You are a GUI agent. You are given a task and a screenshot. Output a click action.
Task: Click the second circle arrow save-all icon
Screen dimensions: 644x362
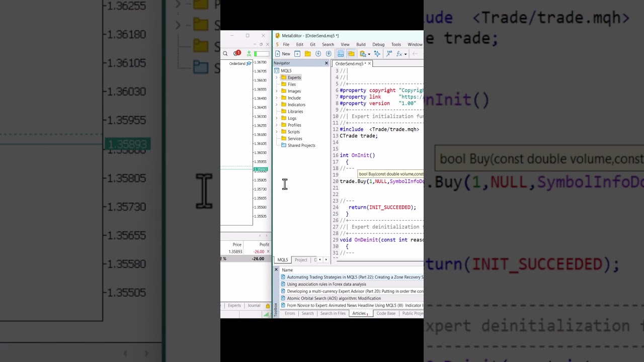[x=329, y=54]
